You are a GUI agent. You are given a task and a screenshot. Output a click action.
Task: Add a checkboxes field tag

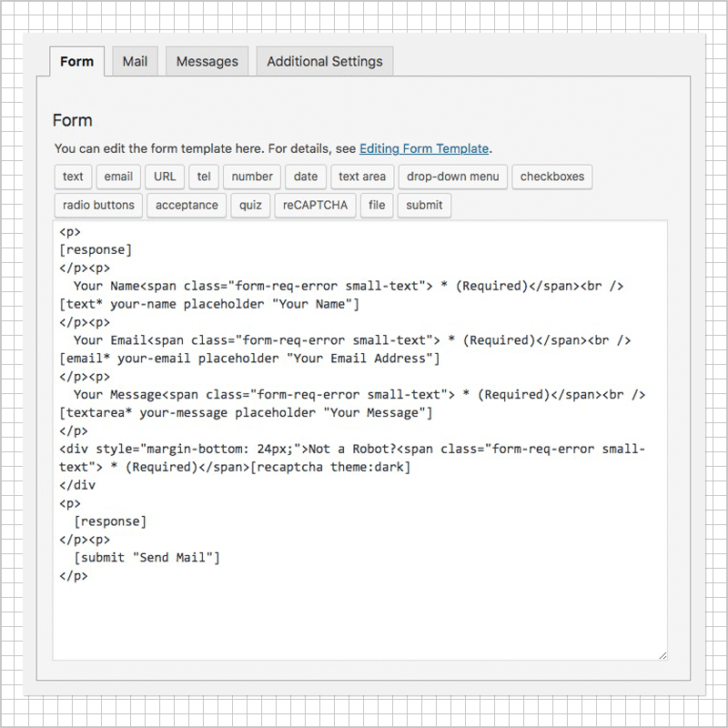tap(552, 177)
